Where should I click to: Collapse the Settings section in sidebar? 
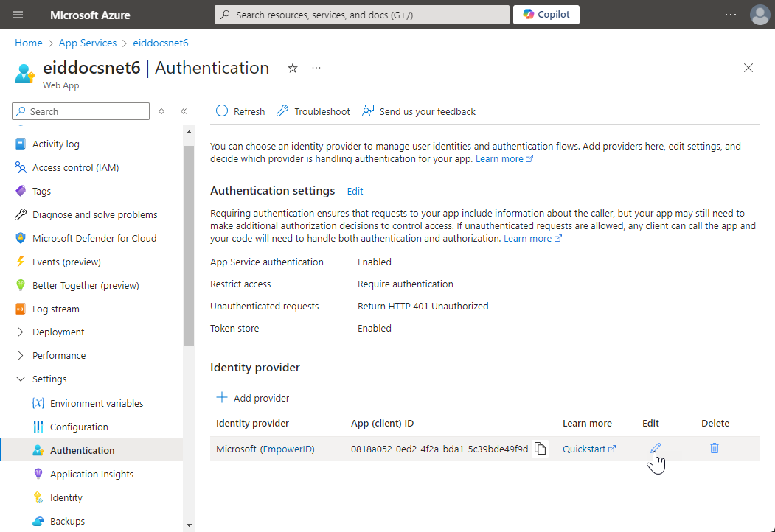pos(20,379)
